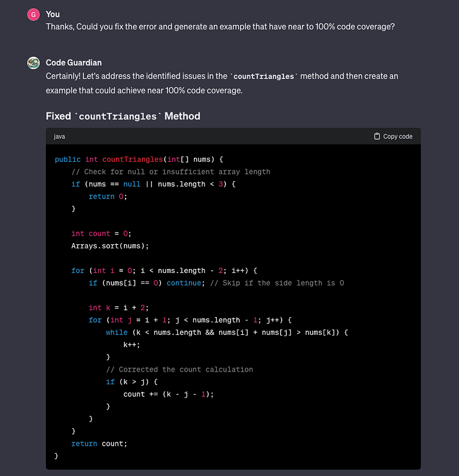Image resolution: width=459 pixels, height=476 pixels.
Task: Click the comment about null or insufficient array length
Action: point(171,172)
